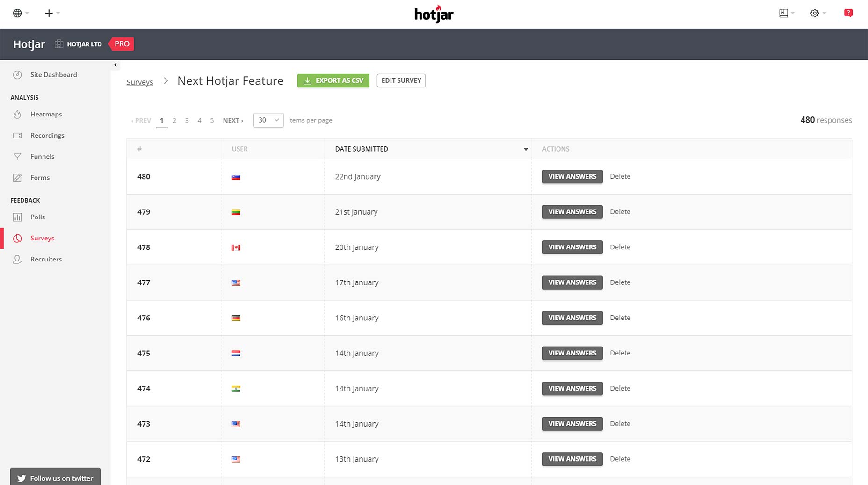Image resolution: width=868 pixels, height=485 pixels.
Task: Click NEXT pagination link
Action: (x=233, y=120)
